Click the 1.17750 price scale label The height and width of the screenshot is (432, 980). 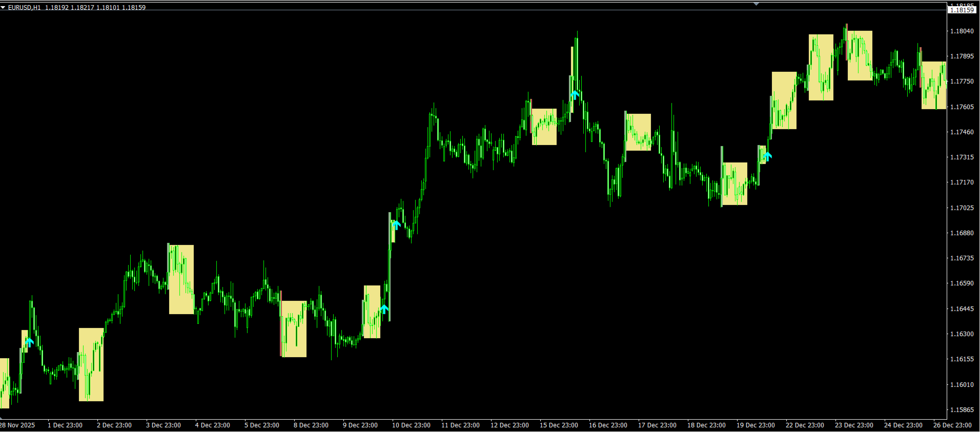click(x=962, y=81)
